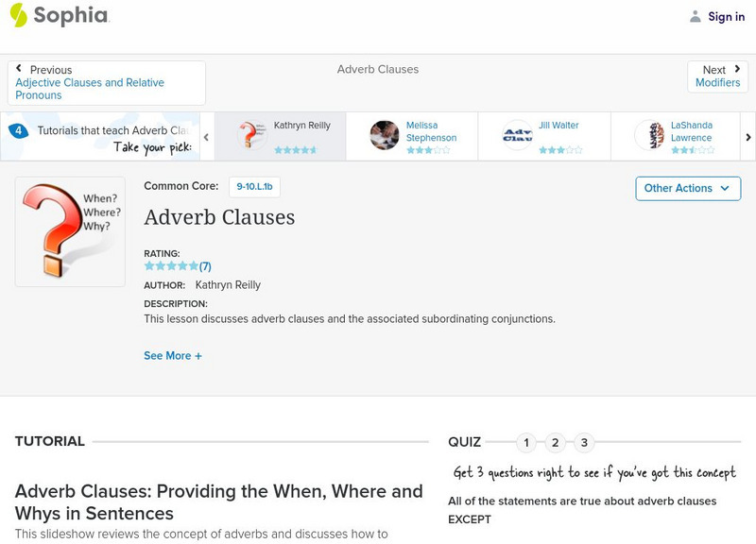Open the Other Actions dropdown

pos(688,189)
